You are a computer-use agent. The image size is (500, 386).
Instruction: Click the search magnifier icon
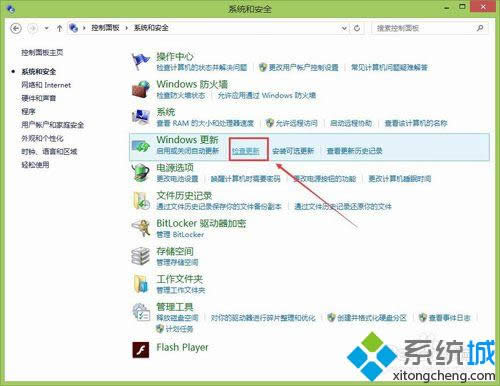click(x=480, y=28)
